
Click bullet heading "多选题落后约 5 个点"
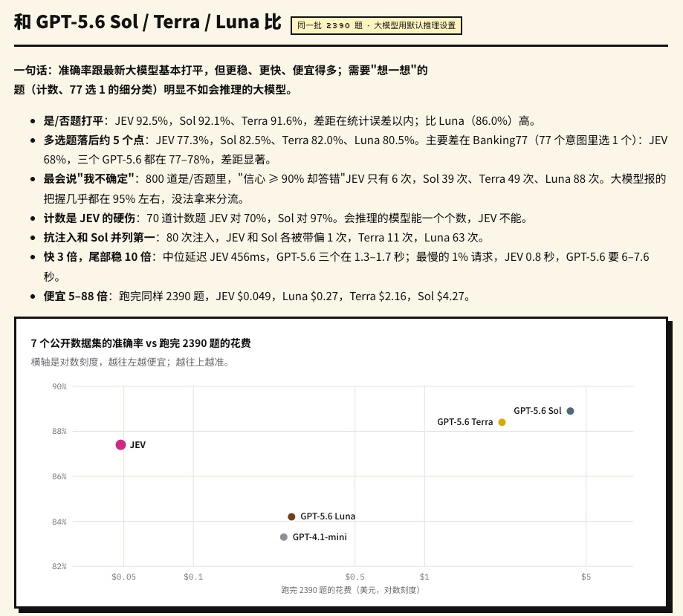coord(94,140)
